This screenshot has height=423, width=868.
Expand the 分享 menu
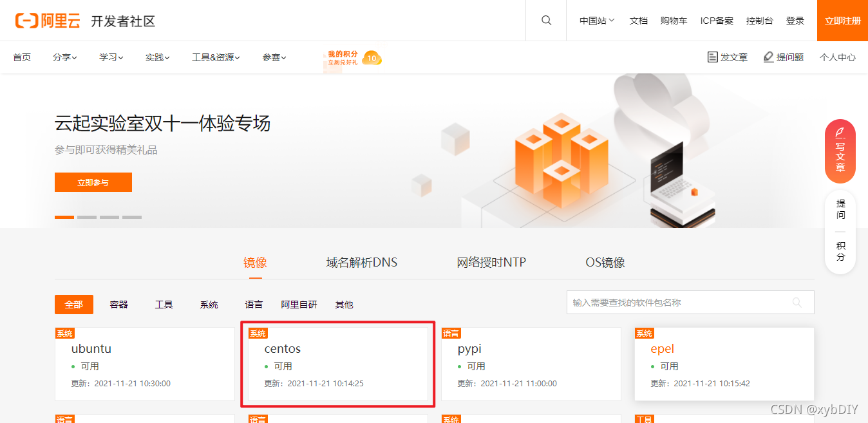[65, 57]
